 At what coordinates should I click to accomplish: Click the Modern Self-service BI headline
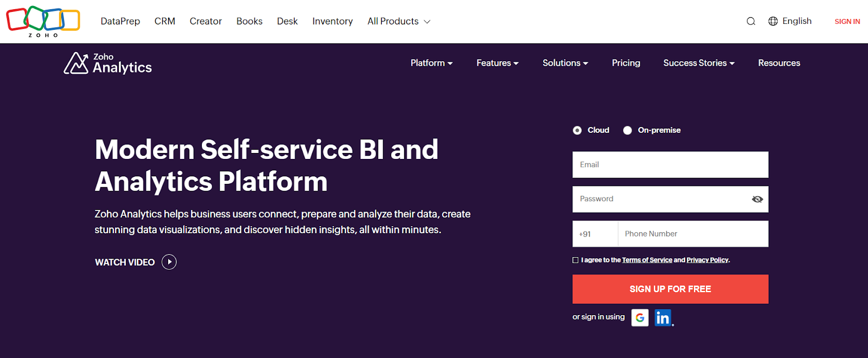[x=266, y=165]
